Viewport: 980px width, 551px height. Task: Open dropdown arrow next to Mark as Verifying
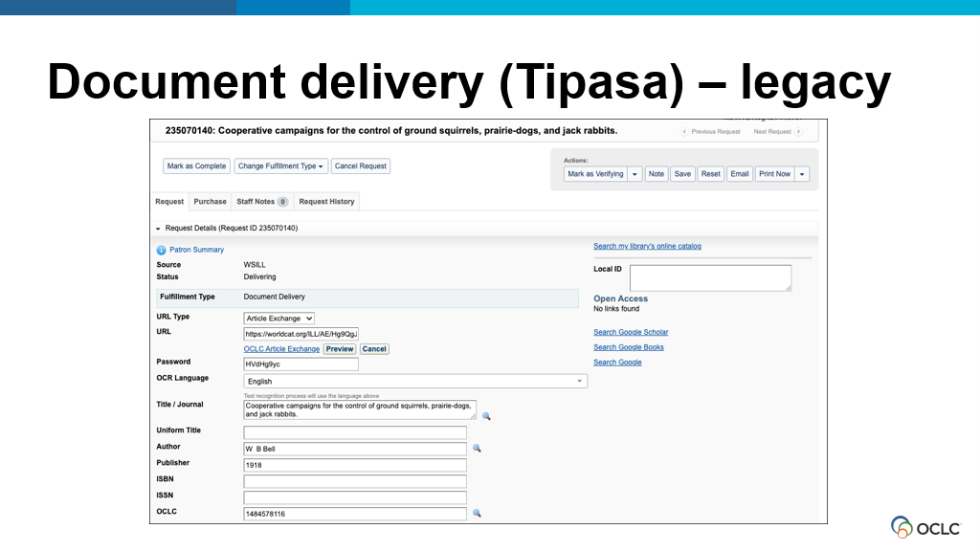coord(635,174)
